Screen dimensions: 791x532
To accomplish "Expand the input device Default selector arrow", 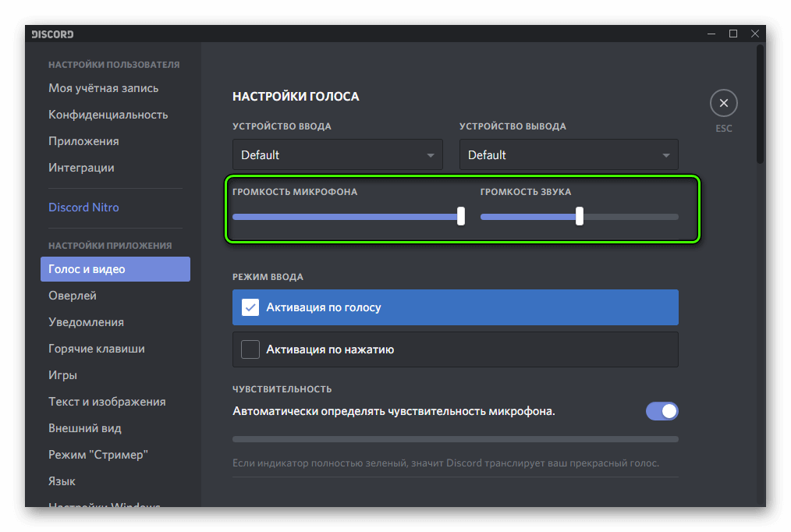I will pyautogui.click(x=431, y=154).
